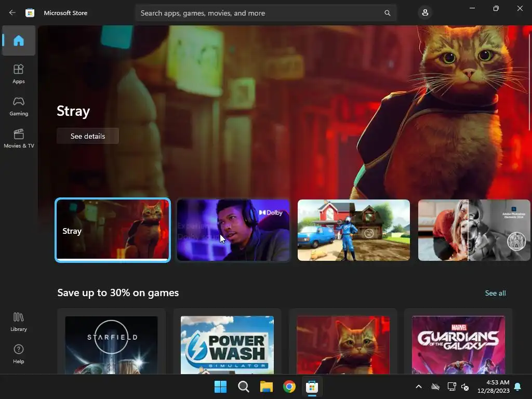
Task: Open the Guardians of the Galaxy card
Action: (458, 342)
